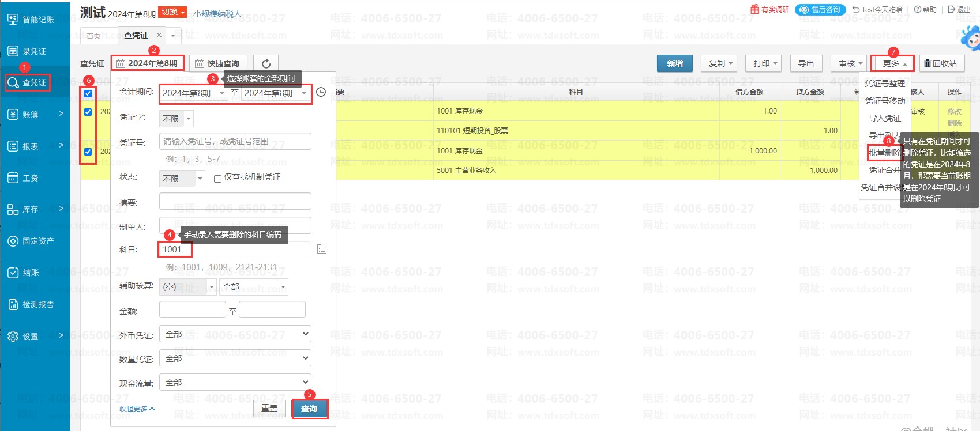This screenshot has height=431, width=980.
Task: Collapse filters via 收起更多 link
Action: pyautogui.click(x=137, y=409)
